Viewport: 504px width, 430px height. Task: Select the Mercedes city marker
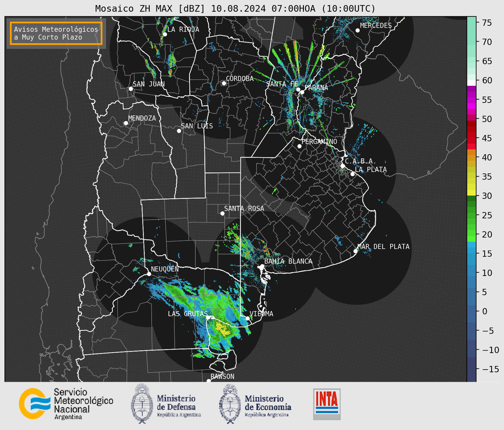(358, 31)
